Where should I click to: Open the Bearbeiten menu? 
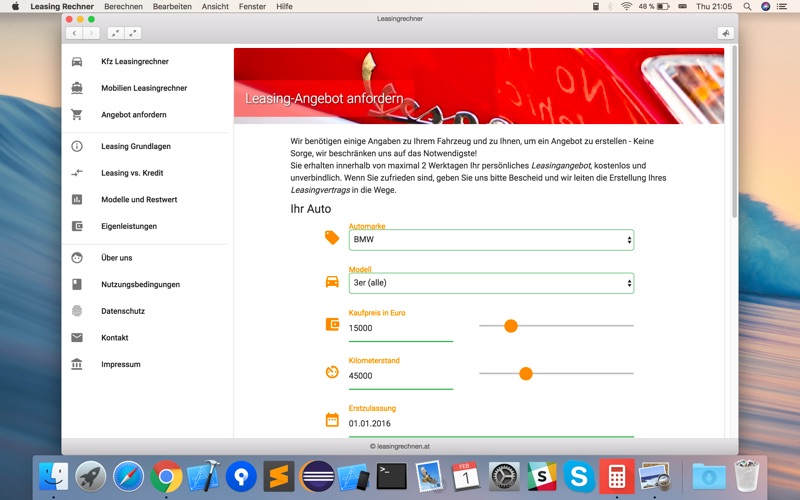[x=172, y=6]
